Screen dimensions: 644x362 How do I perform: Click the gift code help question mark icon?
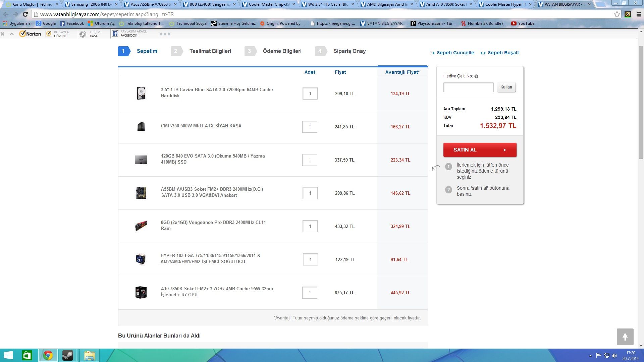pyautogui.click(x=476, y=76)
